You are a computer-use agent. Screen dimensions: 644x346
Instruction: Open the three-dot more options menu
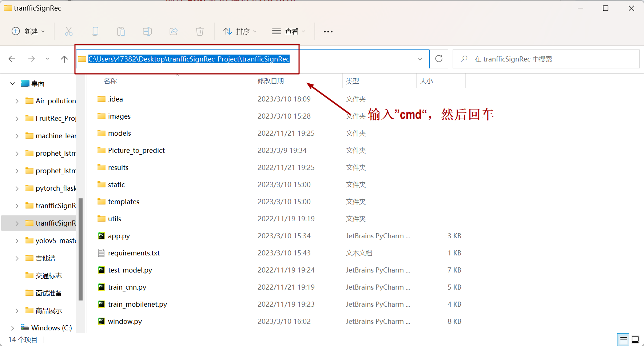tap(328, 32)
